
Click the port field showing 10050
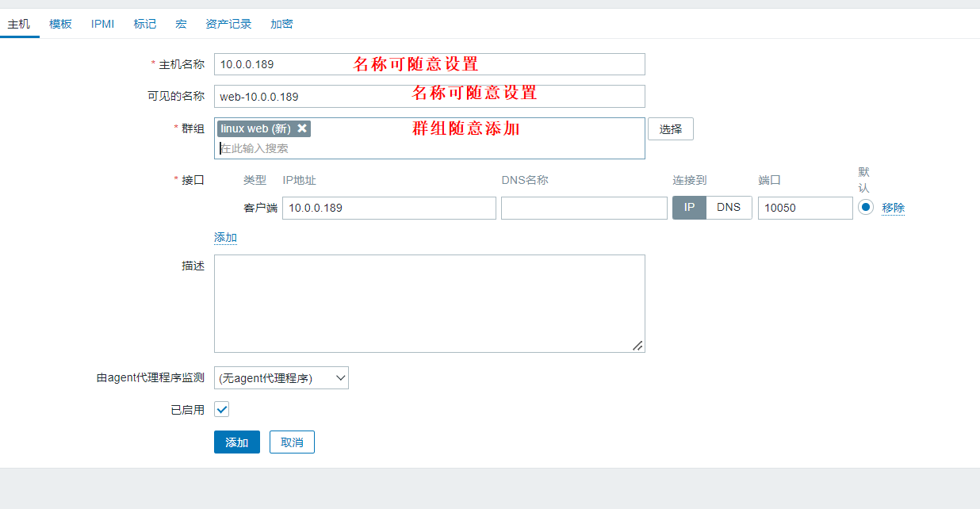805,208
